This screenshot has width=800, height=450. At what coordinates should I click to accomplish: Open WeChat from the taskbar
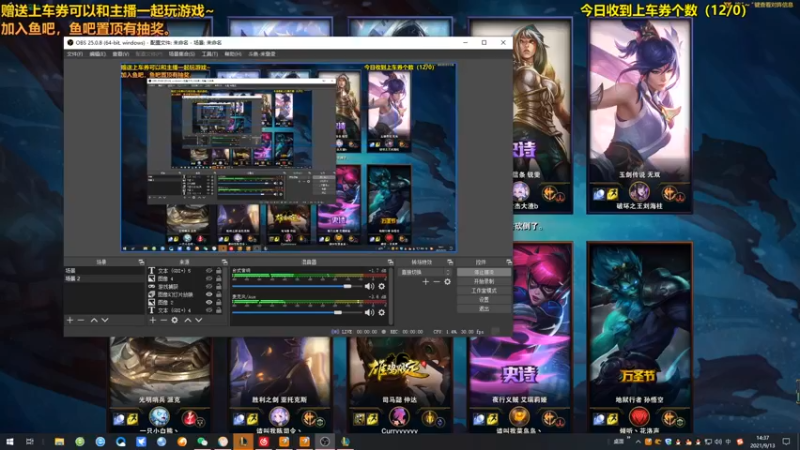[202, 441]
